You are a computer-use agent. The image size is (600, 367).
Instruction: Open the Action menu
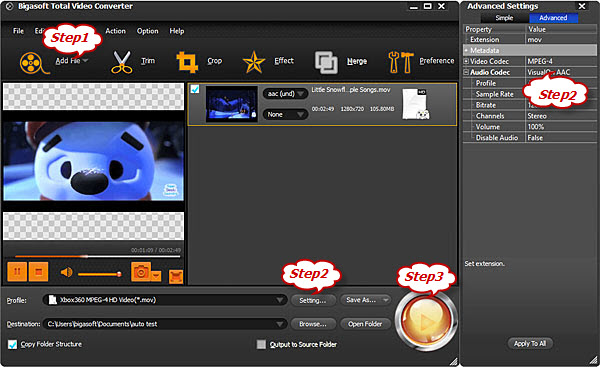115,31
